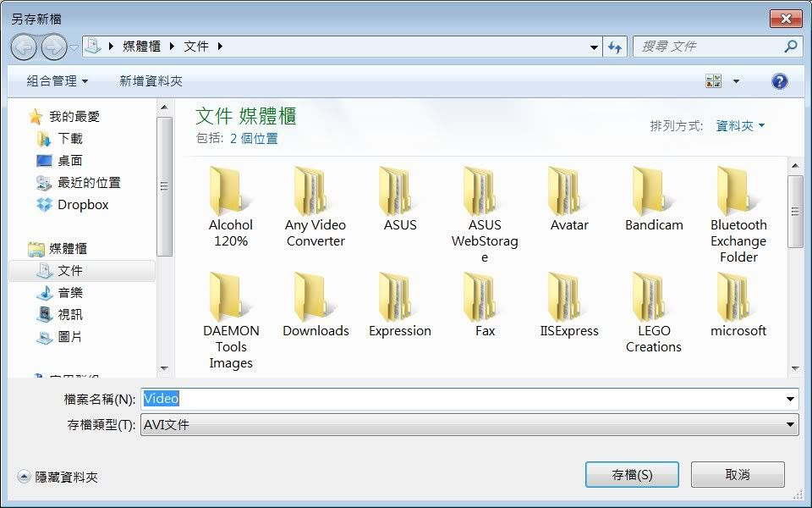Select the IISExpress folder

[x=569, y=306]
